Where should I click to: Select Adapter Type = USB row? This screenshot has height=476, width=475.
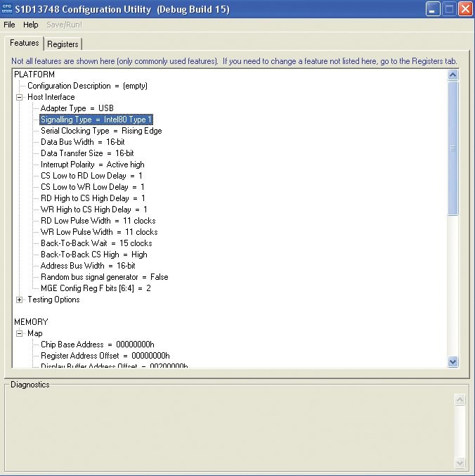pos(77,108)
